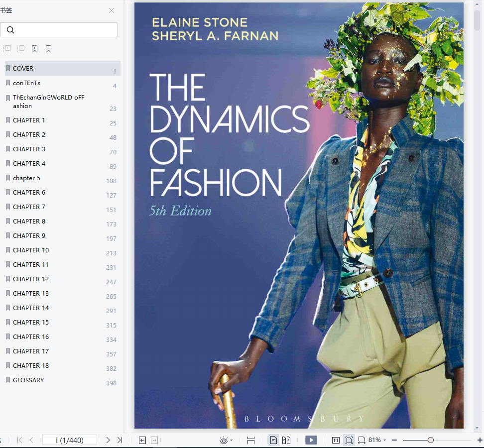Switch to single page view
The height and width of the screenshot is (448, 484).
(x=273, y=440)
